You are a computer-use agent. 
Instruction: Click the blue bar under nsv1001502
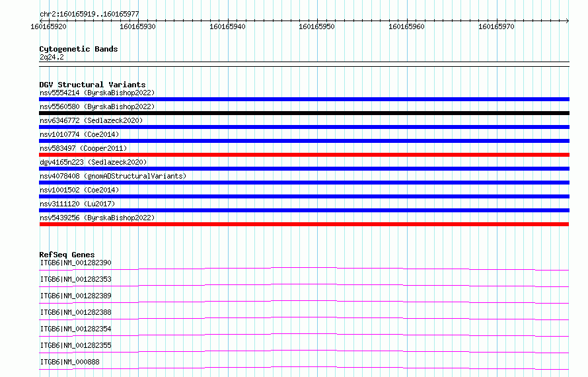click(x=304, y=196)
